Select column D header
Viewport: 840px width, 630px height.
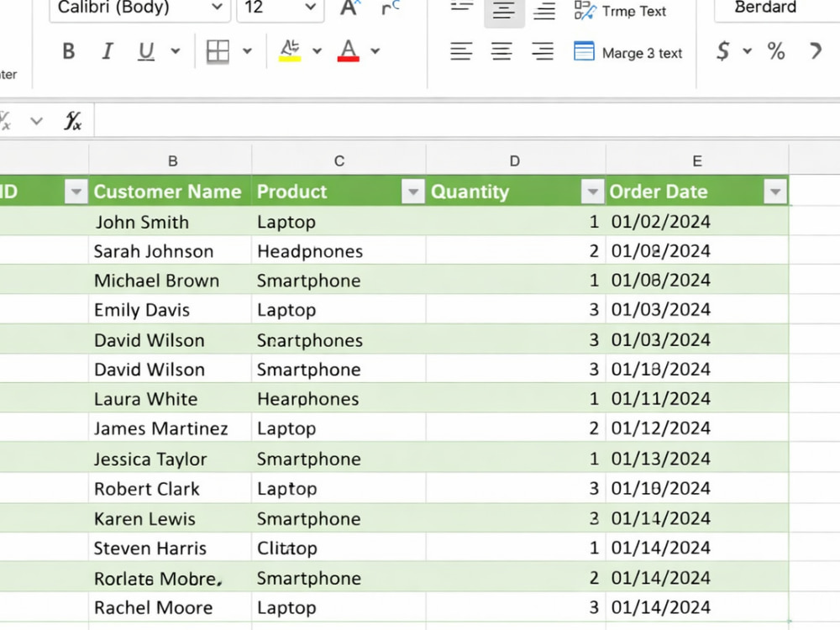[x=516, y=160]
